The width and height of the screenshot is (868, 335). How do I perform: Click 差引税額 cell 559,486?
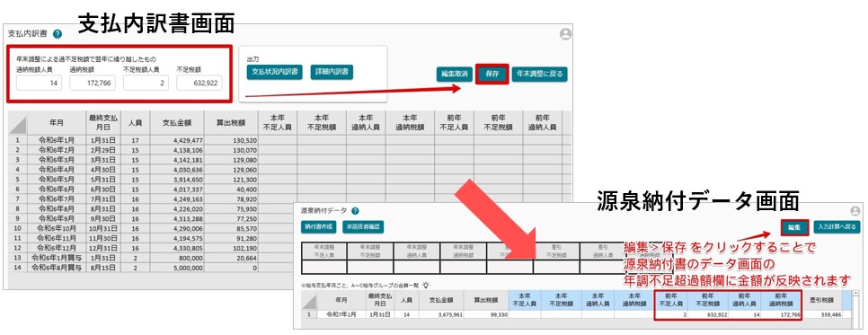point(821,314)
